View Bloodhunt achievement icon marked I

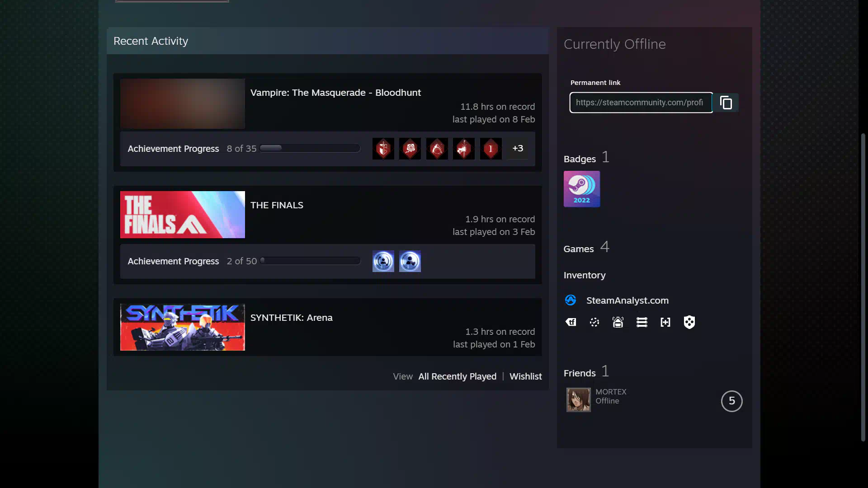click(491, 149)
